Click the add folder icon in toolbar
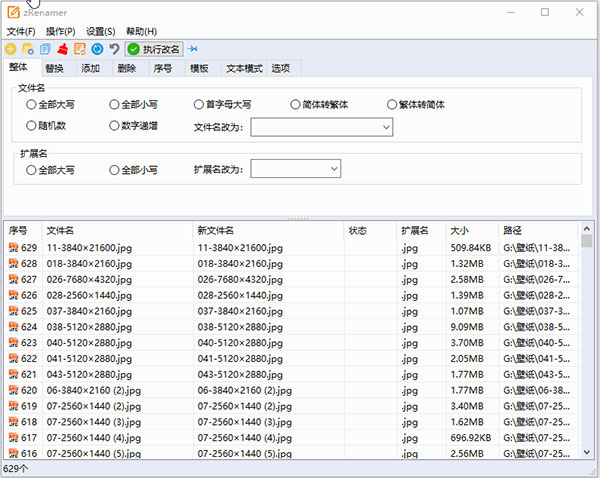 click(27, 49)
